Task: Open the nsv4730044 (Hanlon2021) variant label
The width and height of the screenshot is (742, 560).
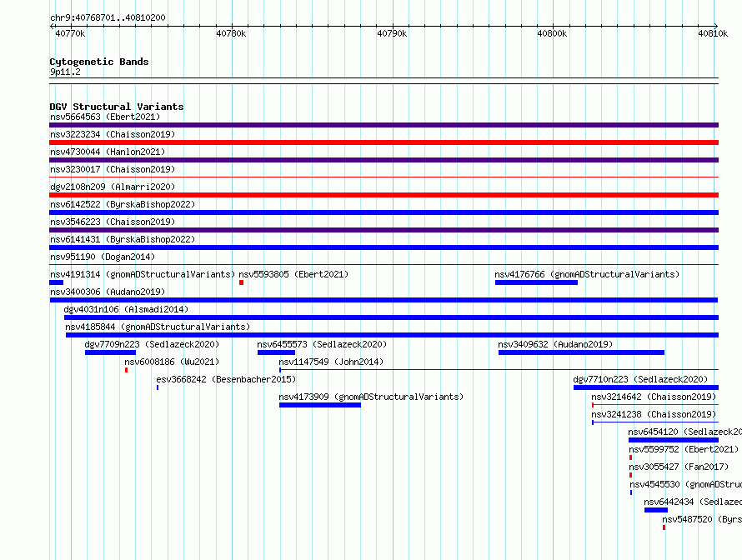Action: [x=108, y=152]
